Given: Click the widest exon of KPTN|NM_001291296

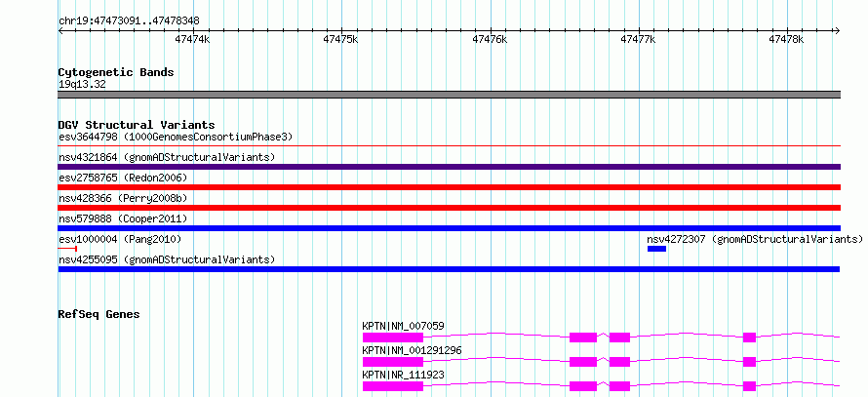Looking at the screenshot, I should (393, 362).
